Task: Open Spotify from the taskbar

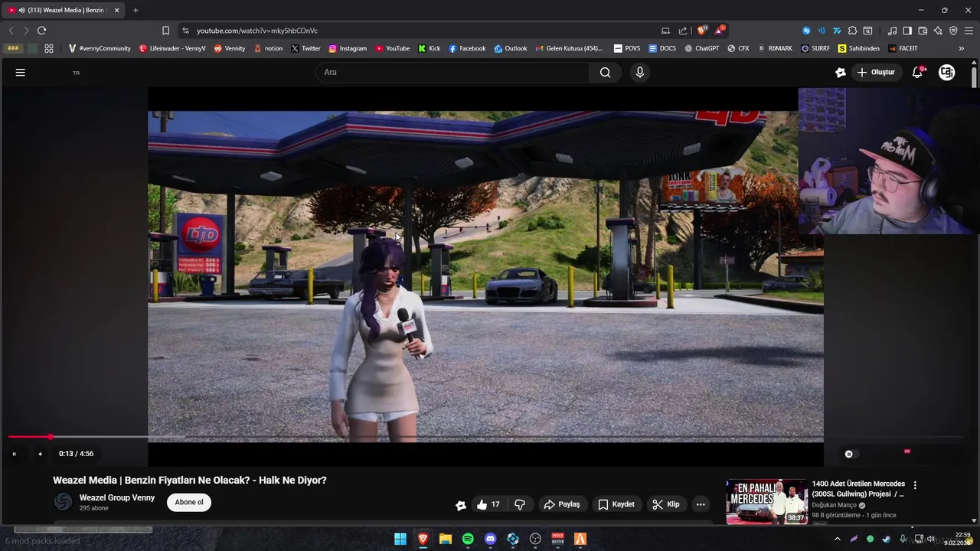Action: pyautogui.click(x=468, y=539)
